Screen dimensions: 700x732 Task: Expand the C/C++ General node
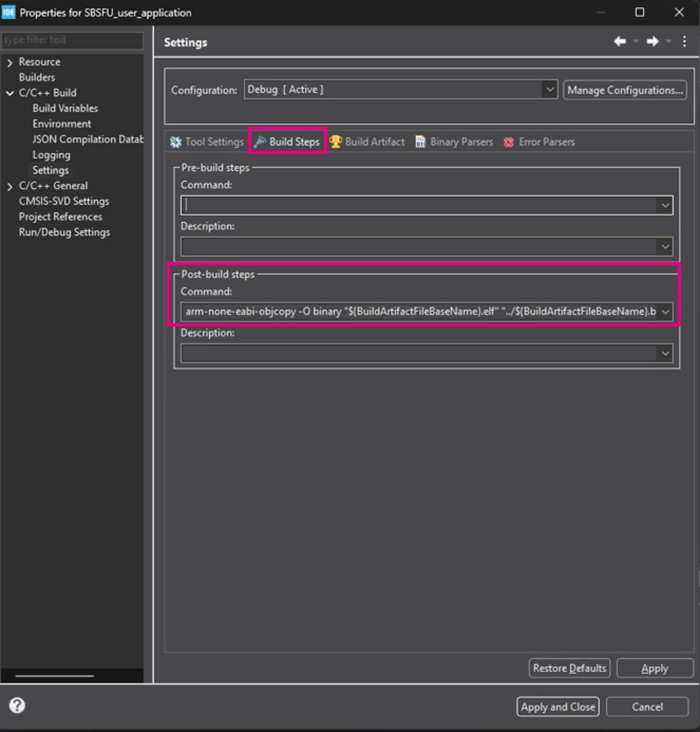tap(10, 186)
